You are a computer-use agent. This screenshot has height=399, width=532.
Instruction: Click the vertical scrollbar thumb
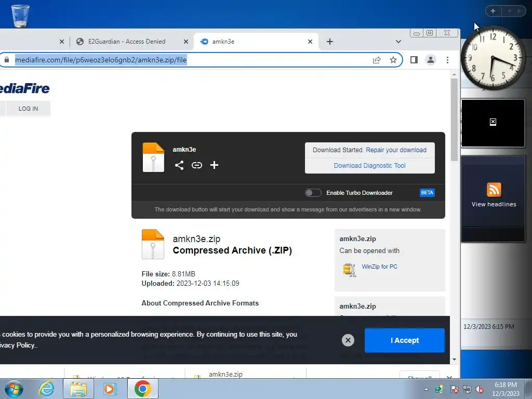[454, 120]
